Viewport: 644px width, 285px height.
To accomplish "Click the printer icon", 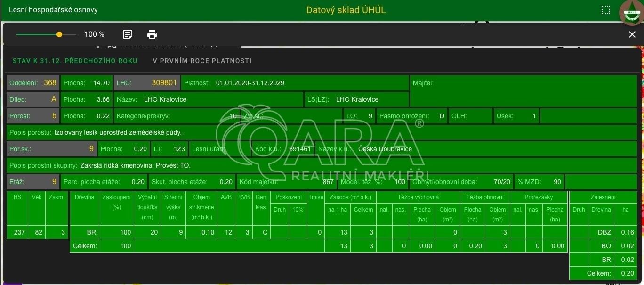I will (152, 34).
